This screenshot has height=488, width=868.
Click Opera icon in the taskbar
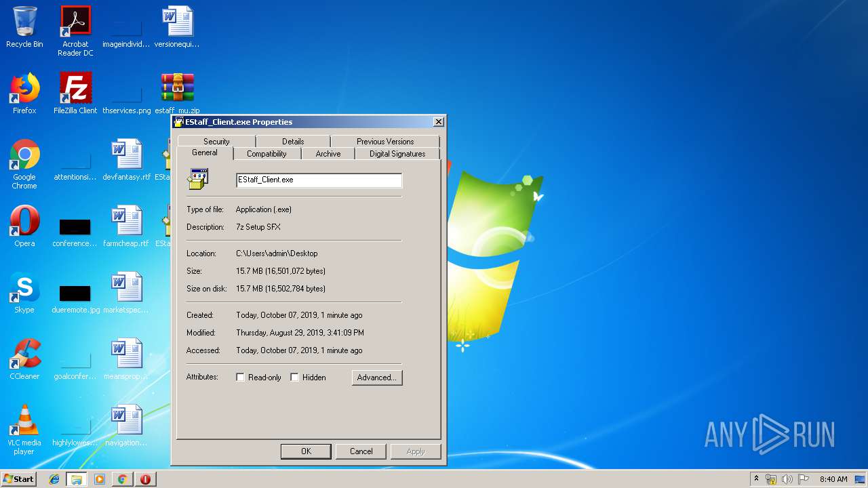pyautogui.click(x=145, y=479)
